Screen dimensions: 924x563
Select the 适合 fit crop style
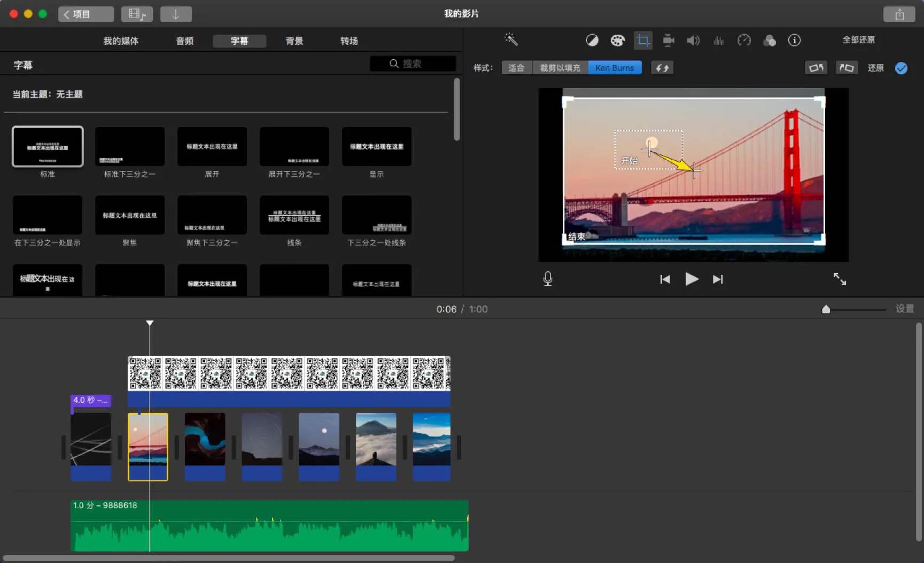point(516,68)
